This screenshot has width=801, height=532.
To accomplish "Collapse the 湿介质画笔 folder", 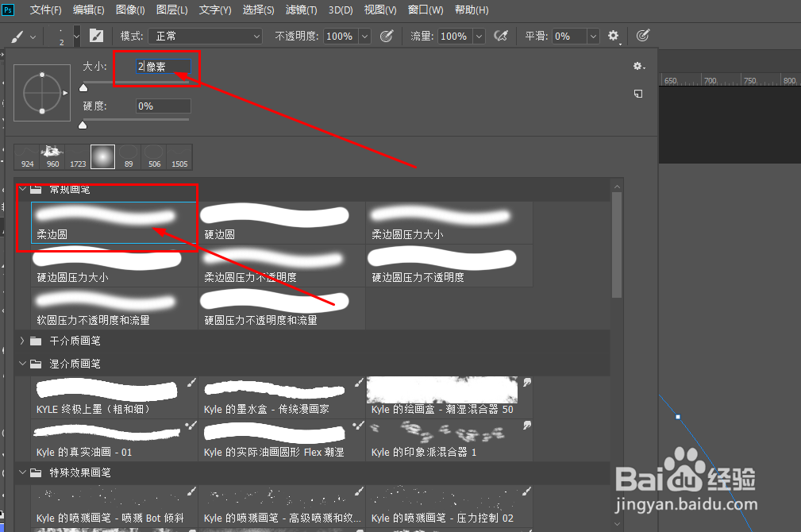I will tap(22, 364).
